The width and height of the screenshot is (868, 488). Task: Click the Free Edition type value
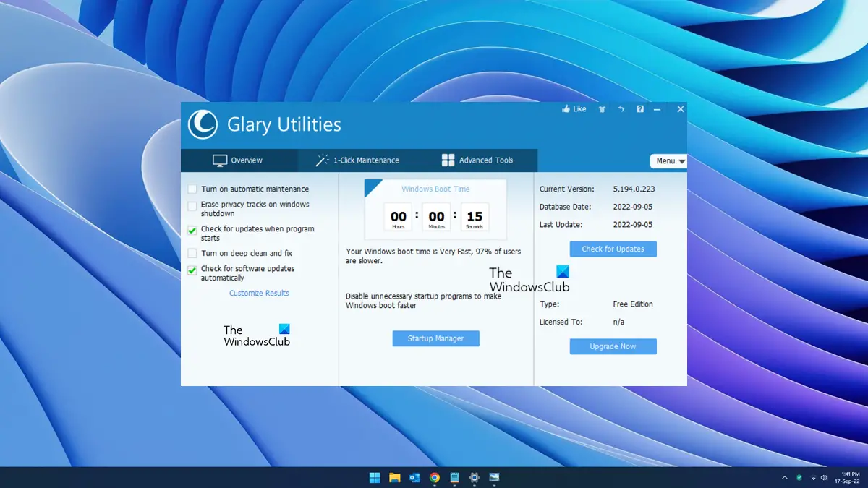click(x=633, y=304)
